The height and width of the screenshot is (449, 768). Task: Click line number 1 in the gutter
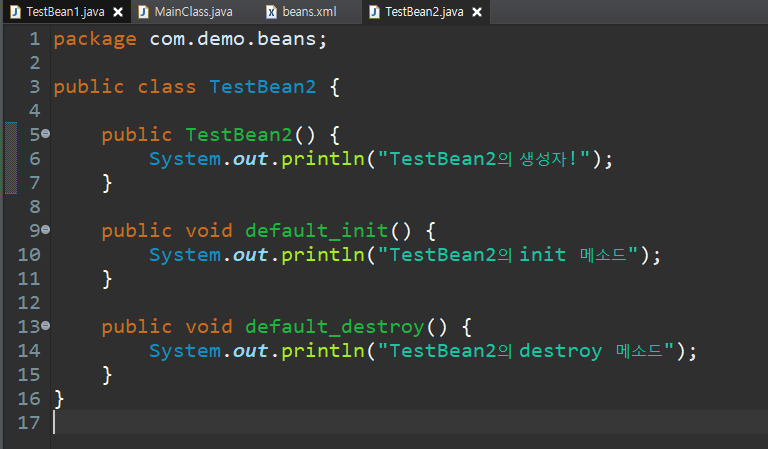coord(34,39)
